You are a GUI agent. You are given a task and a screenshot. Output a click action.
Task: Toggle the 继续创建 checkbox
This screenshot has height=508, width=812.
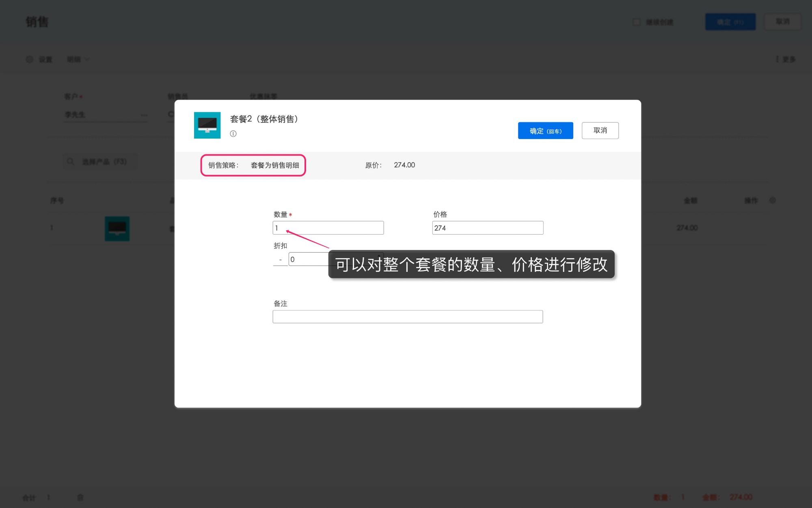[637, 22]
